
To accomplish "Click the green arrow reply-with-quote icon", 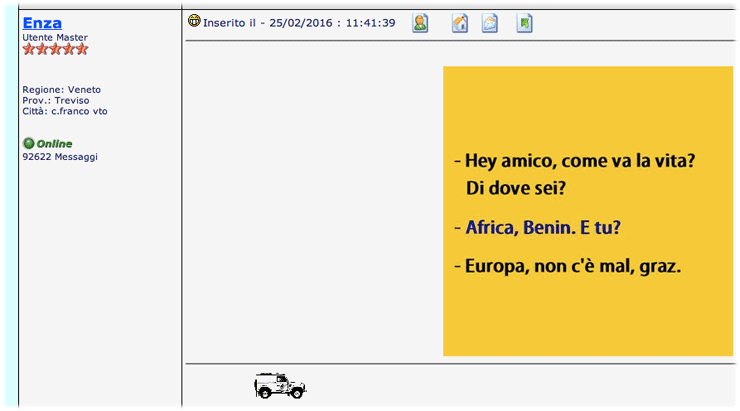I will 524,23.
